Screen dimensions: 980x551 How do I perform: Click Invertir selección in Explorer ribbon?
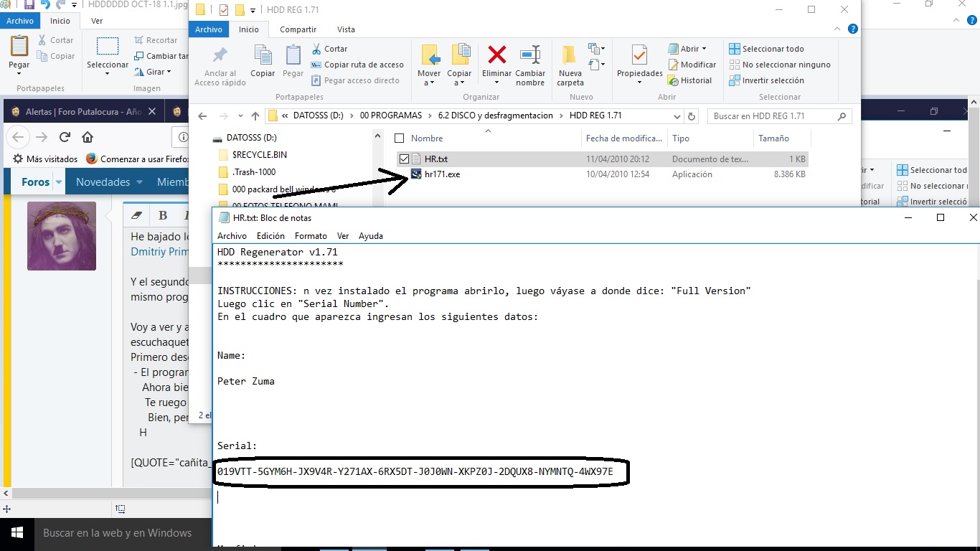coord(766,80)
